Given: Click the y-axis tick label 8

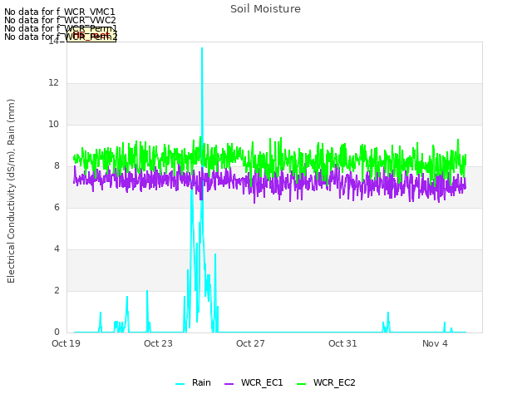Looking at the screenshot, I should pos(57,166).
